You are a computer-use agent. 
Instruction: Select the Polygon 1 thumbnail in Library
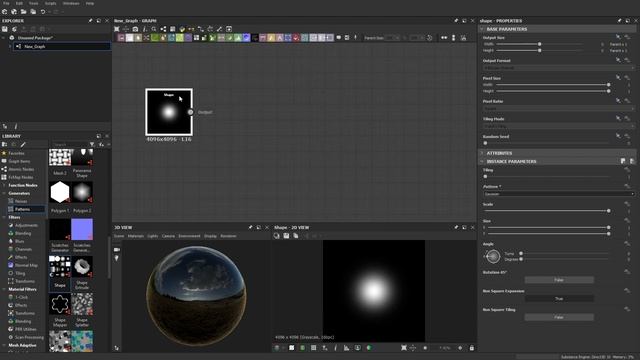point(60,192)
